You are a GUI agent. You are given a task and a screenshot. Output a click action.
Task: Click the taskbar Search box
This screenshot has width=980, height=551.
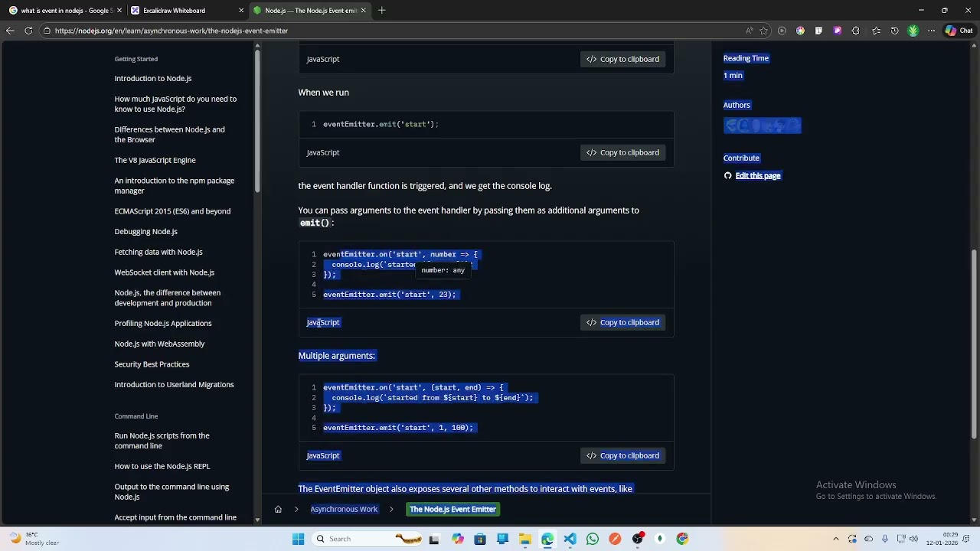point(367,539)
